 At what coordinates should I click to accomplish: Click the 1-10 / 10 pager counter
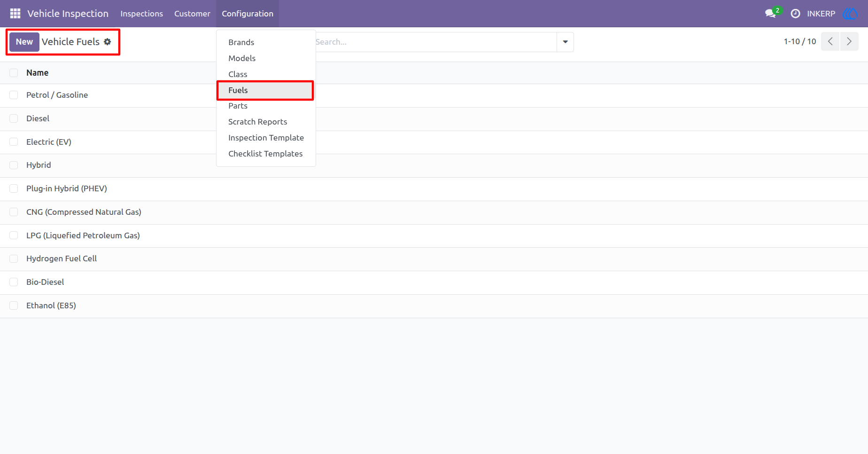(800, 42)
